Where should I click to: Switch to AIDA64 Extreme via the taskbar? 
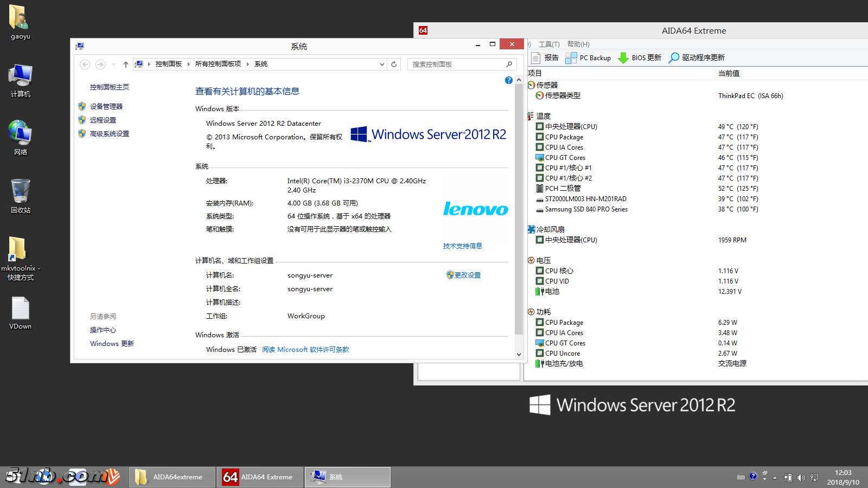[x=259, y=477]
